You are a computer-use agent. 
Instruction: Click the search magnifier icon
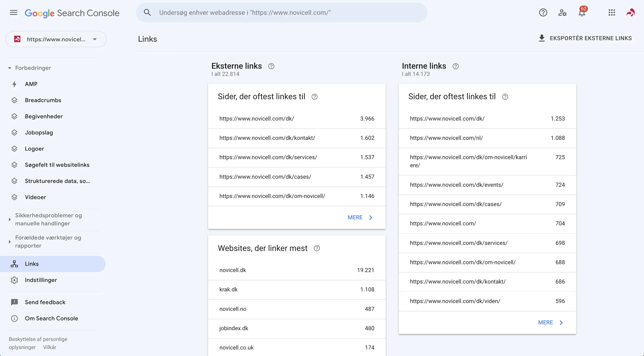coord(147,13)
